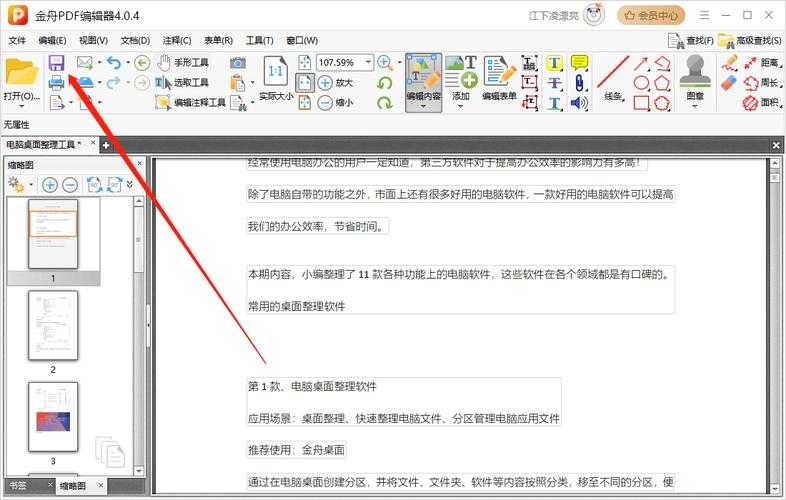Image resolution: width=786 pixels, height=500 pixels.
Task: Expand the dropdown arrow under 图章
Action: pyautogui.click(x=695, y=106)
